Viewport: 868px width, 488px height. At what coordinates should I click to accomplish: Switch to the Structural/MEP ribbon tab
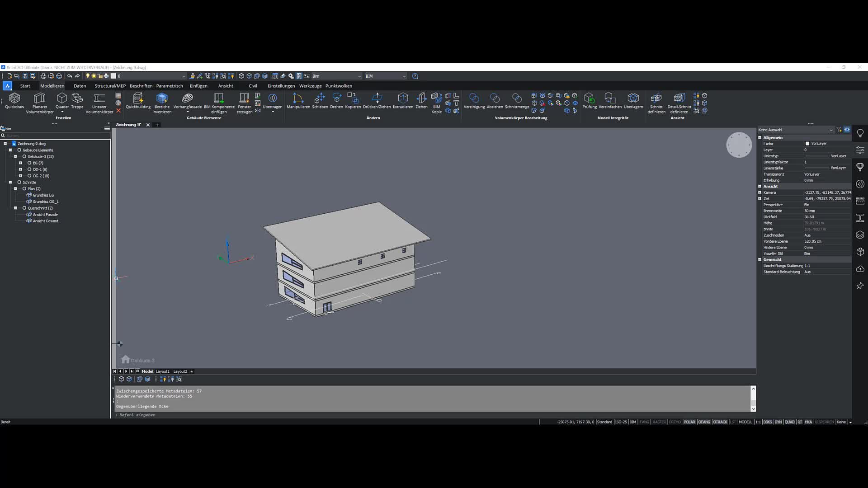[x=110, y=86]
